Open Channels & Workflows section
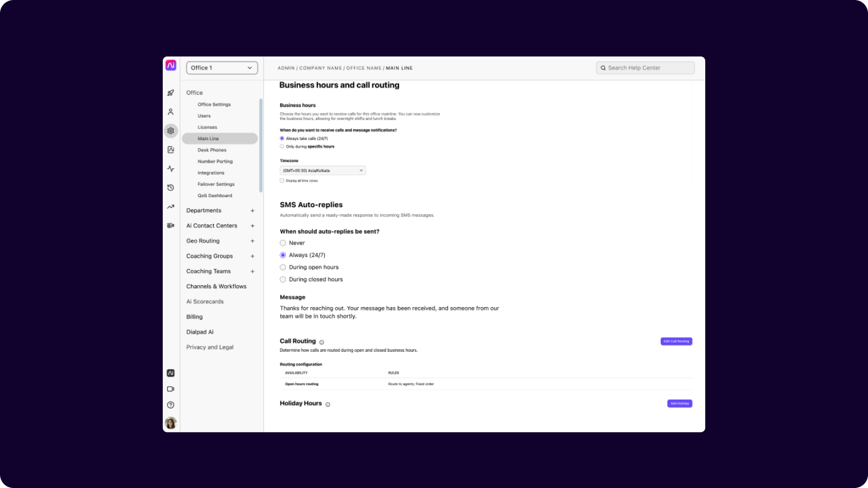868x488 pixels. point(216,286)
